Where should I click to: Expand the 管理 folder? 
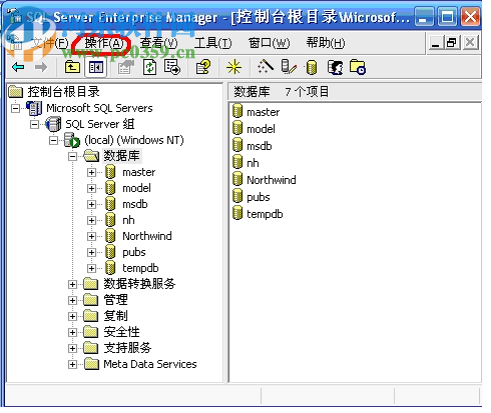click(72, 301)
